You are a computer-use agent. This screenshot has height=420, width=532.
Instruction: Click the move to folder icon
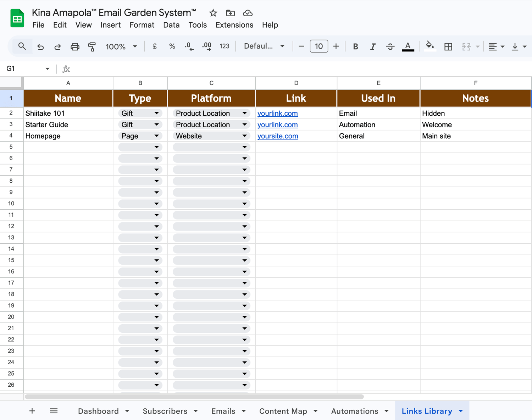tap(231, 13)
